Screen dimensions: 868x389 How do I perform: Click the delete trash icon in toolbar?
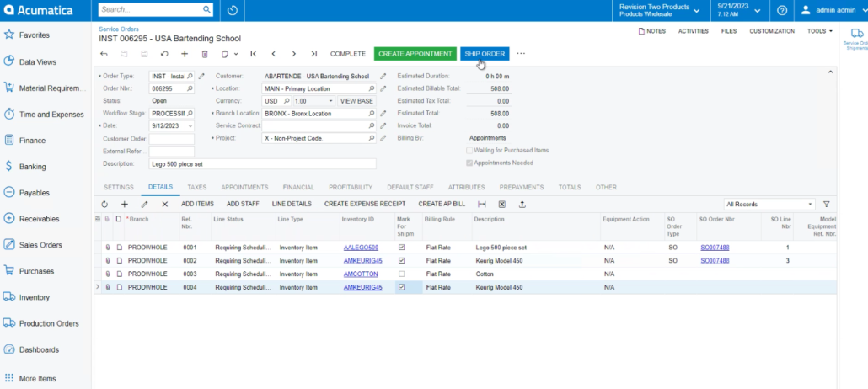[x=205, y=54]
